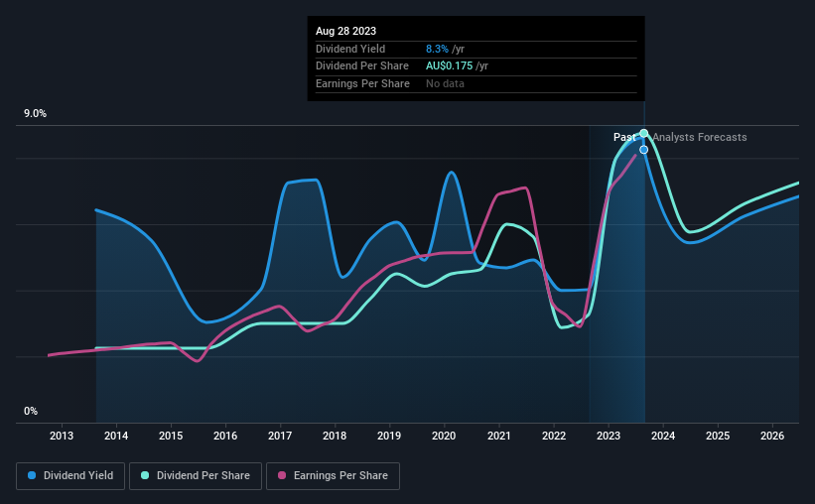Click the 9.0% y-axis label

click(x=35, y=114)
